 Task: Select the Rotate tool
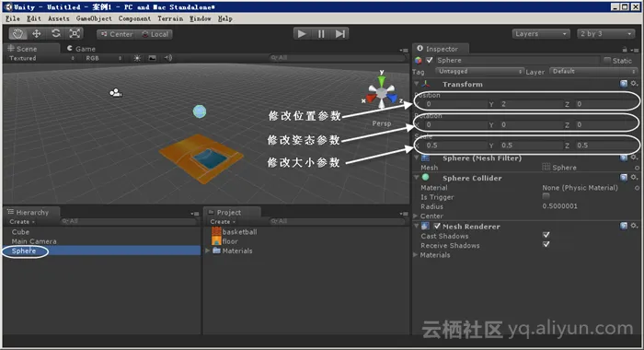coord(55,34)
